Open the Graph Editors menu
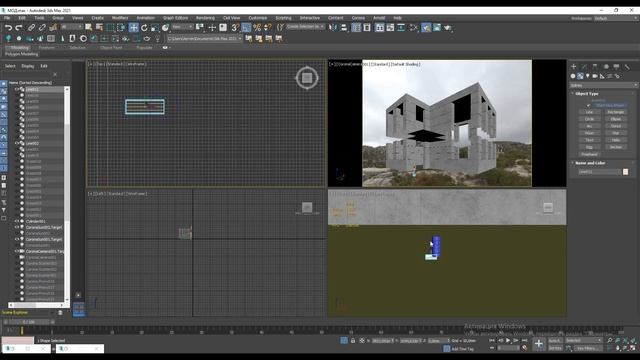 [x=176, y=18]
